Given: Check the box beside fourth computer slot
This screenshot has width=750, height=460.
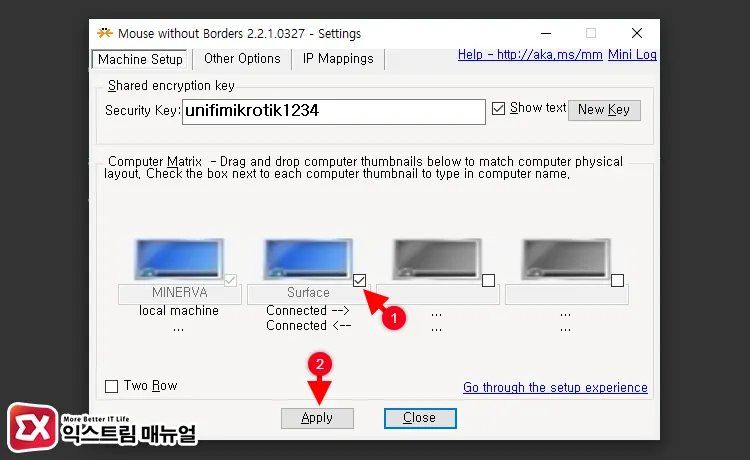Looking at the screenshot, I should click(617, 280).
